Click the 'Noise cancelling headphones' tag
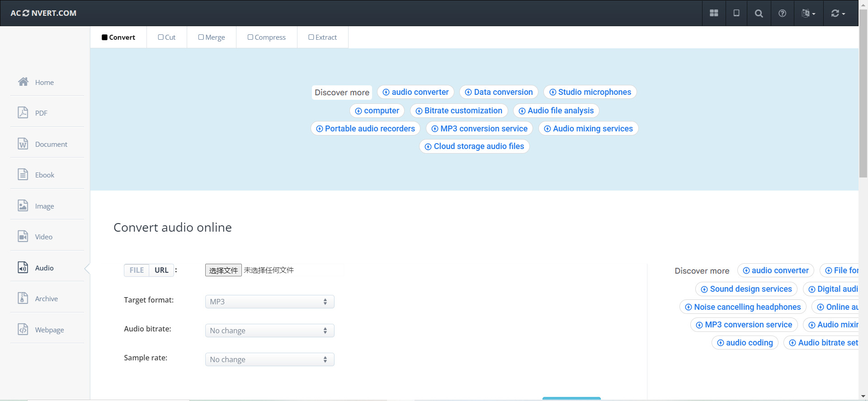This screenshot has width=868, height=401. (x=743, y=307)
